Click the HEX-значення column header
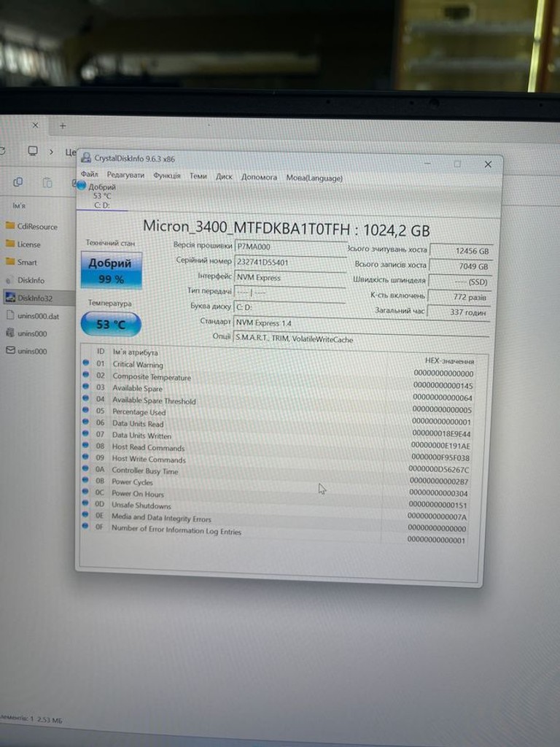This screenshot has width=560, height=747. [449, 360]
